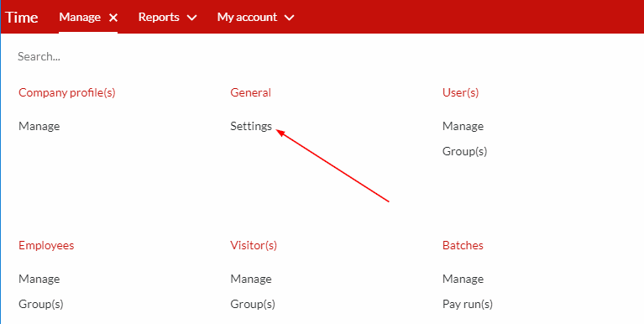Click the Batches section heading
Screen dimensions: 644x324
[463, 245]
